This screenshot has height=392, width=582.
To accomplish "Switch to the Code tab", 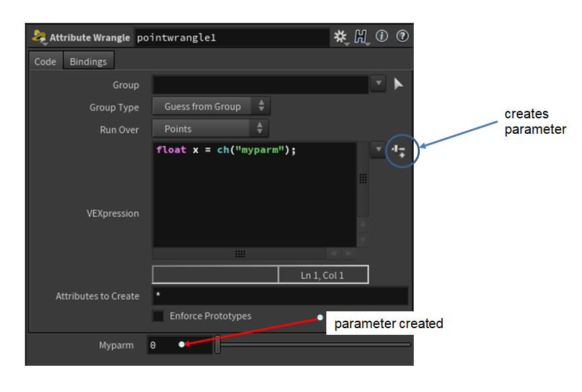I will click(45, 61).
